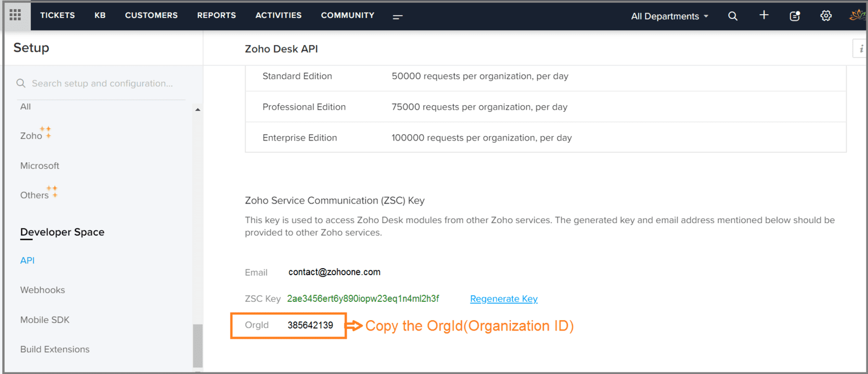Click the Standard Edition row label
The height and width of the screenshot is (374, 868).
point(297,76)
